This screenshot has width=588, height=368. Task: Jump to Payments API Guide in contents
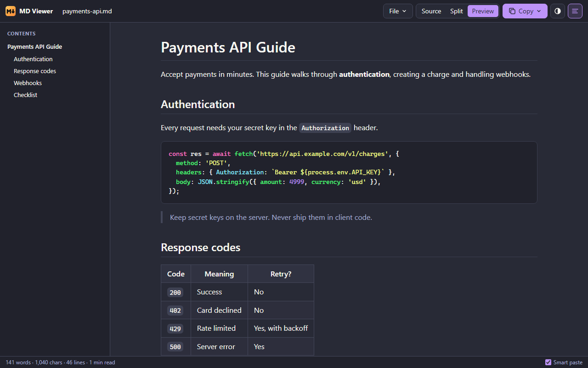34,47
